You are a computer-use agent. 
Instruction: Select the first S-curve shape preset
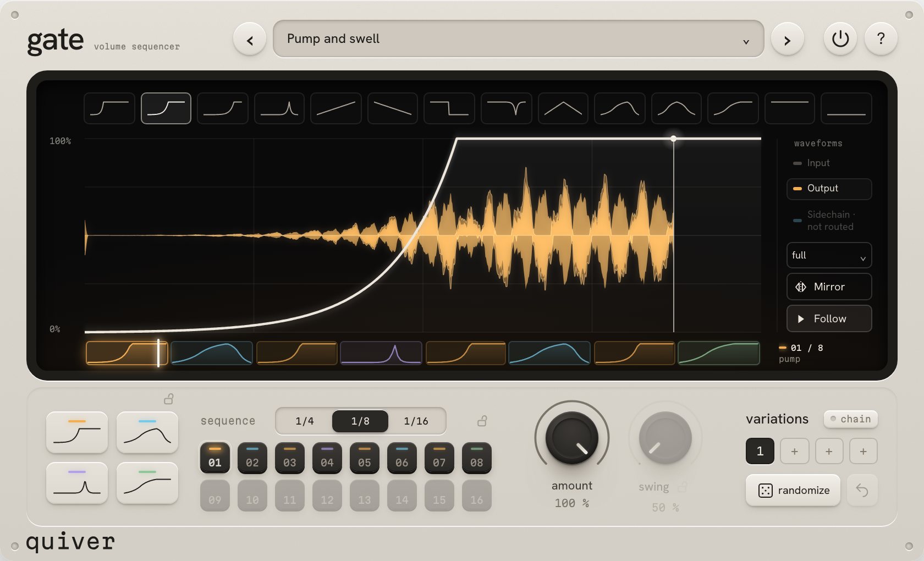pyautogui.click(x=109, y=108)
